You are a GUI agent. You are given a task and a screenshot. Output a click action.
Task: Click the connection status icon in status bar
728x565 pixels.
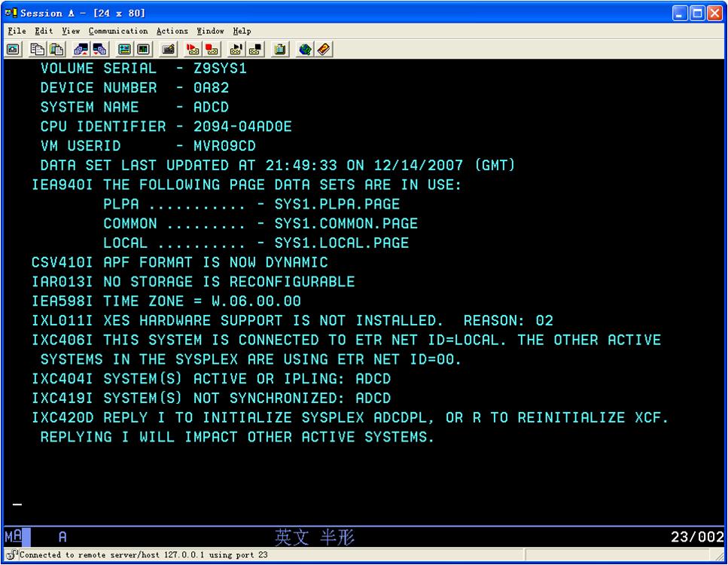coord(11,554)
